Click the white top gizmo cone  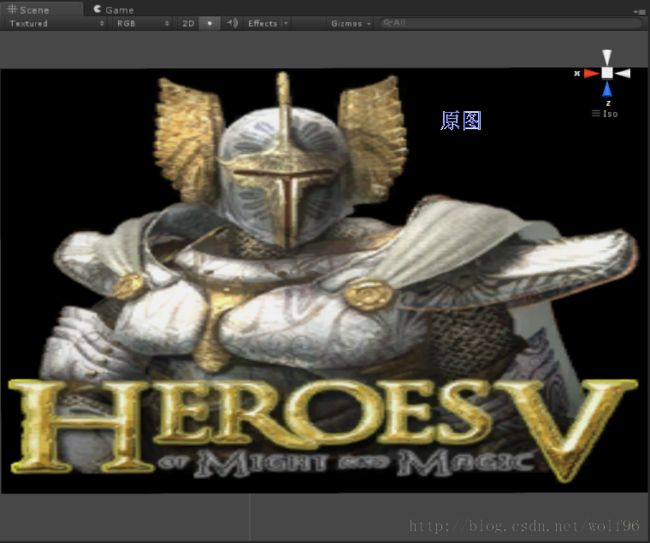pyautogui.click(x=607, y=57)
